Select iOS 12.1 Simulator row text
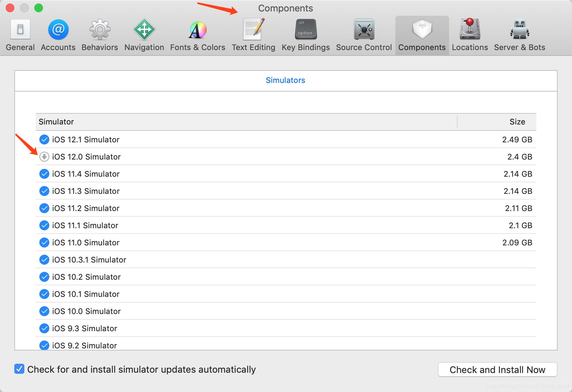The image size is (572, 392). [x=86, y=139]
